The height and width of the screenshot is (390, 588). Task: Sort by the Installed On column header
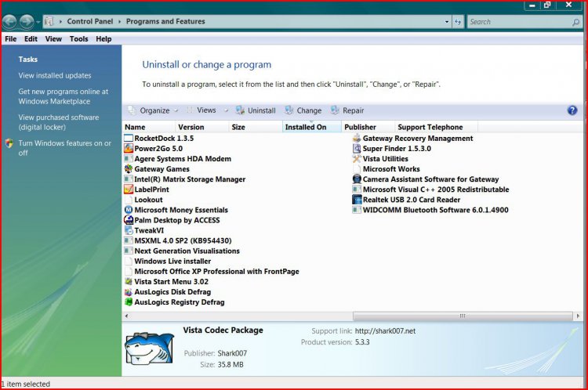(x=311, y=127)
